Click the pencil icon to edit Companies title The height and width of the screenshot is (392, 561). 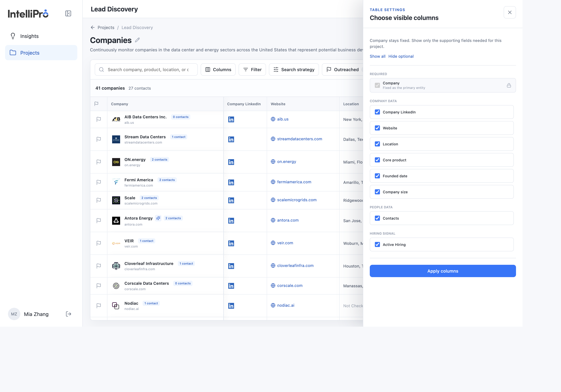click(137, 40)
